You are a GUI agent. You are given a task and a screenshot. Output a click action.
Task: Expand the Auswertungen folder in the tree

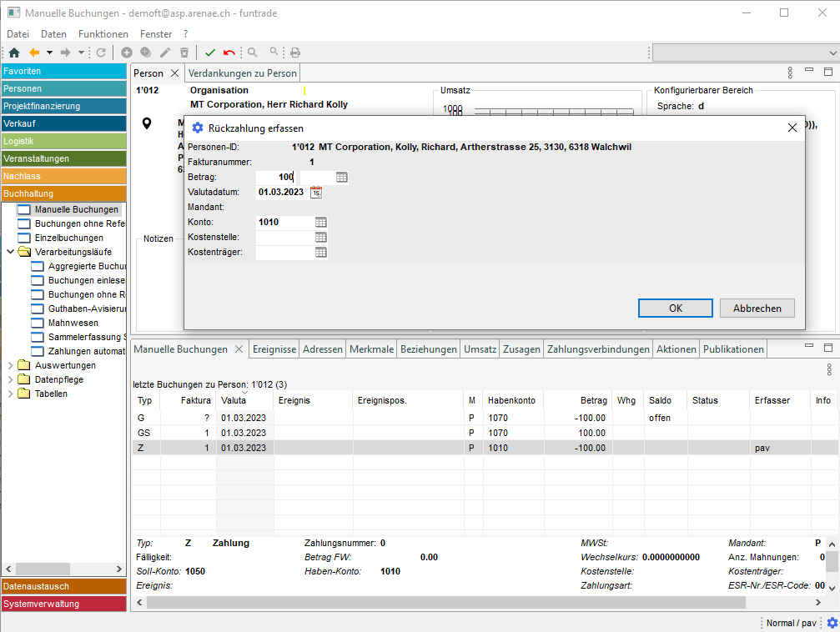click(x=10, y=365)
